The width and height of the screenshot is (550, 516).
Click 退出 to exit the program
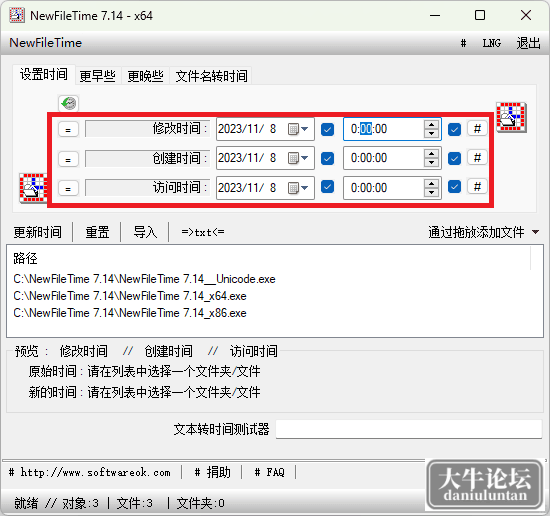(x=528, y=43)
